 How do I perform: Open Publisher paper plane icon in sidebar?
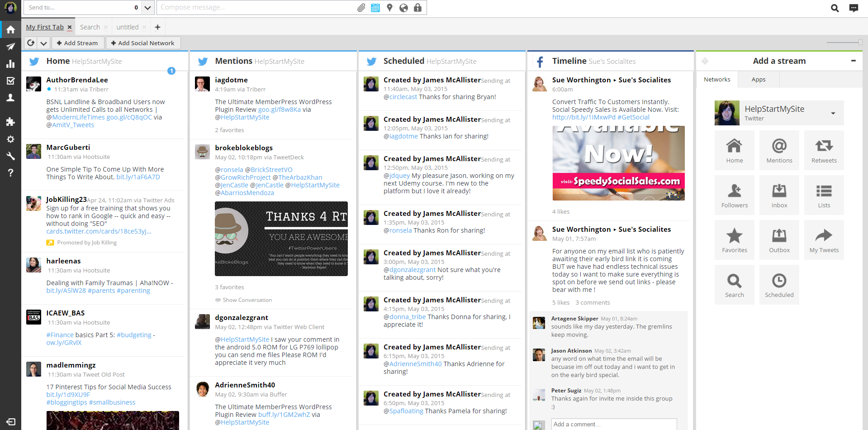[x=10, y=47]
